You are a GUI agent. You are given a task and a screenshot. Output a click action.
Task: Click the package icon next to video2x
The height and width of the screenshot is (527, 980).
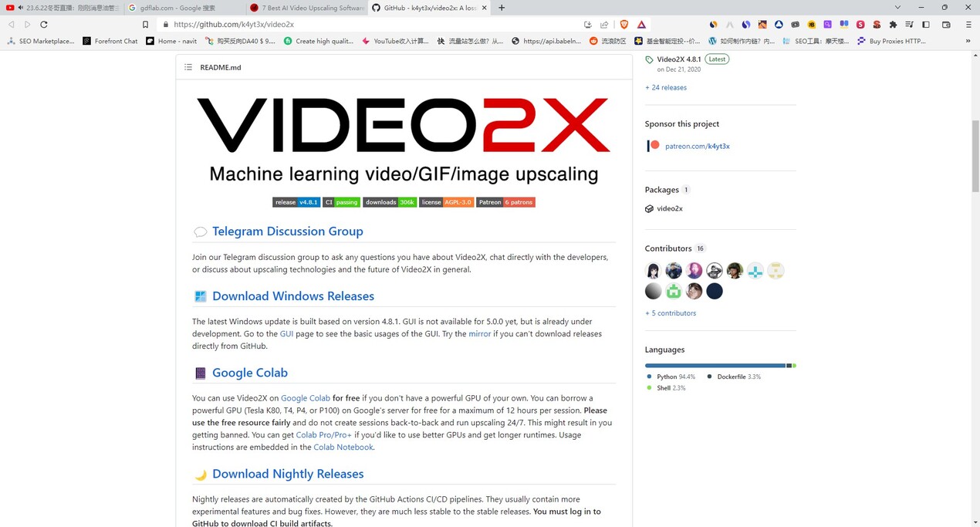pyautogui.click(x=651, y=208)
